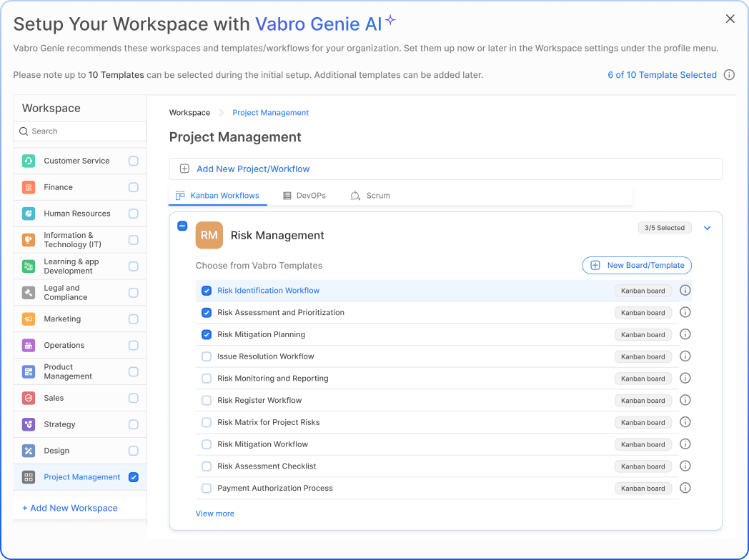Open info icon for Risk Mitigation Planning
749x560 pixels.
(685, 334)
